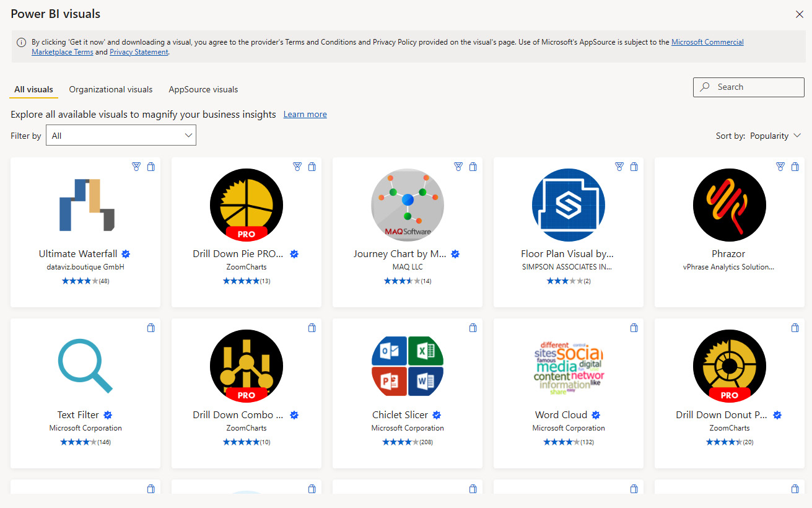The height and width of the screenshot is (508, 812).
Task: Click the medal icon on Phrazor card
Action: click(780, 167)
